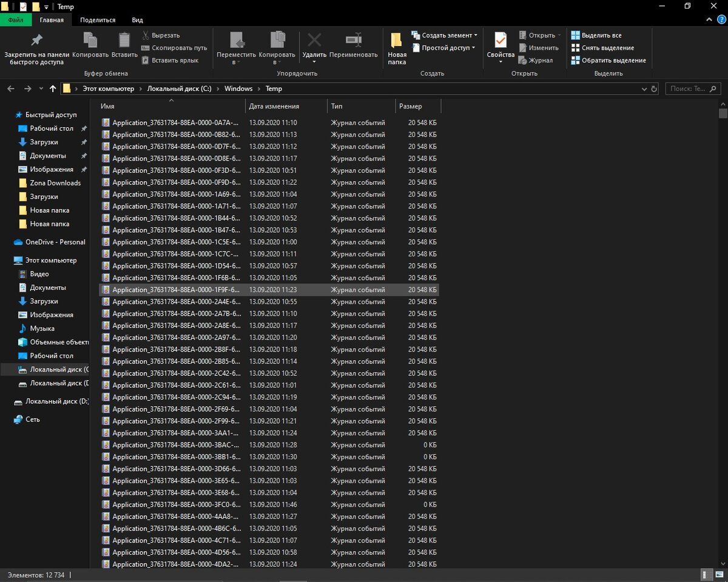Go forward with the right arrow
The width and height of the screenshot is (728, 582).
[x=27, y=89]
